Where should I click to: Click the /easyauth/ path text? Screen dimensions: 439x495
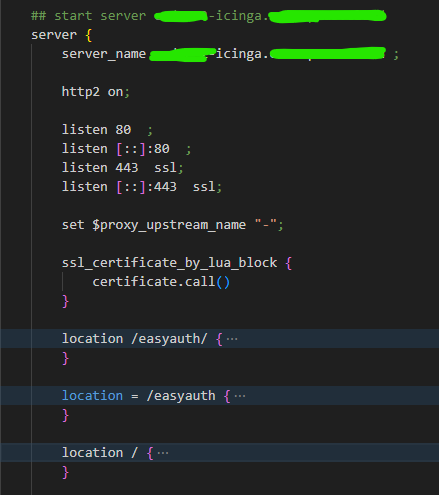169,339
